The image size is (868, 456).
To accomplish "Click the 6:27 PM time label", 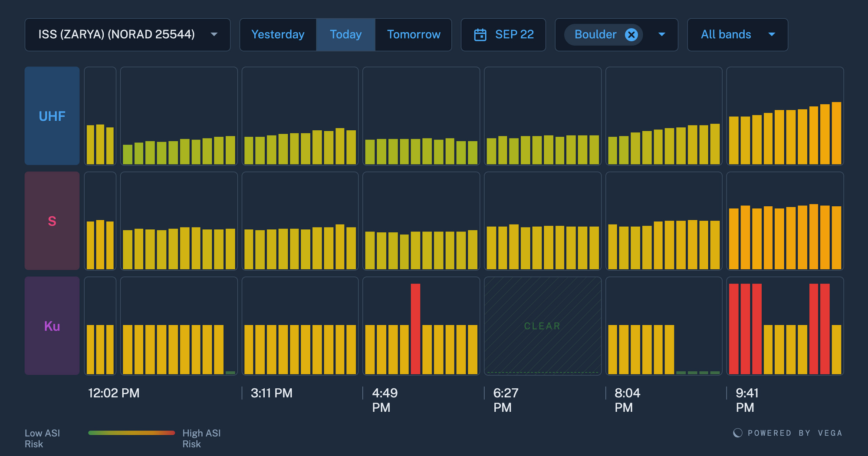I will [506, 400].
